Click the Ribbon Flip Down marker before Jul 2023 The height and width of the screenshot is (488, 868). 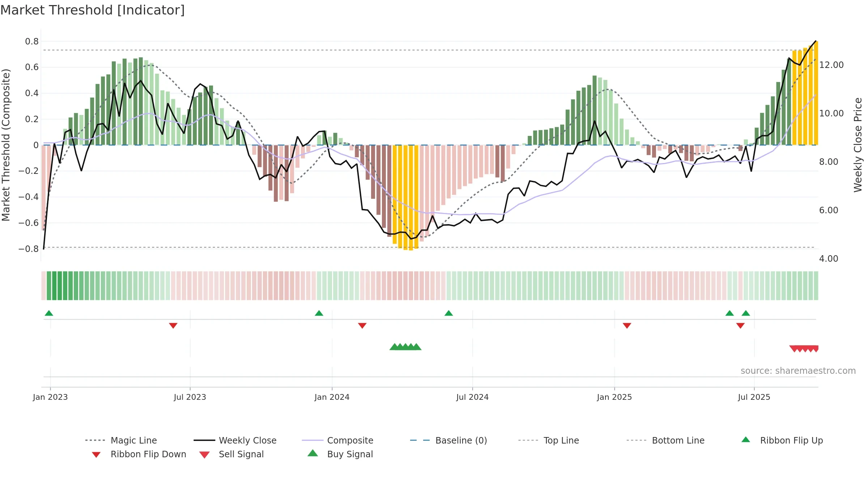pyautogui.click(x=173, y=326)
